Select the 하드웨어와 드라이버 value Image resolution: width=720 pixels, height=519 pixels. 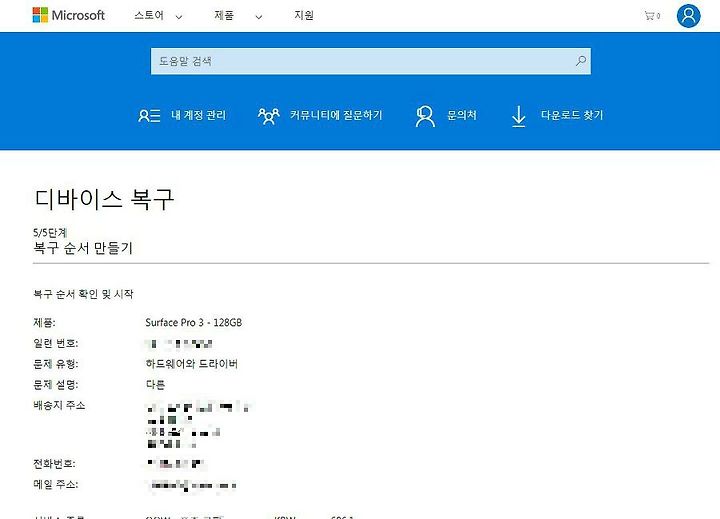click(x=191, y=364)
